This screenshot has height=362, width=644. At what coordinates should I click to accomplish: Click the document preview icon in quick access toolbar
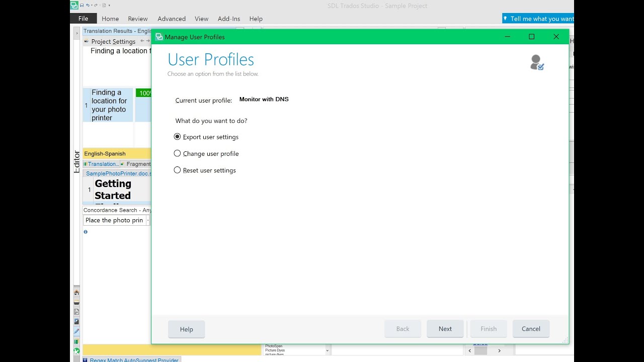click(104, 5)
